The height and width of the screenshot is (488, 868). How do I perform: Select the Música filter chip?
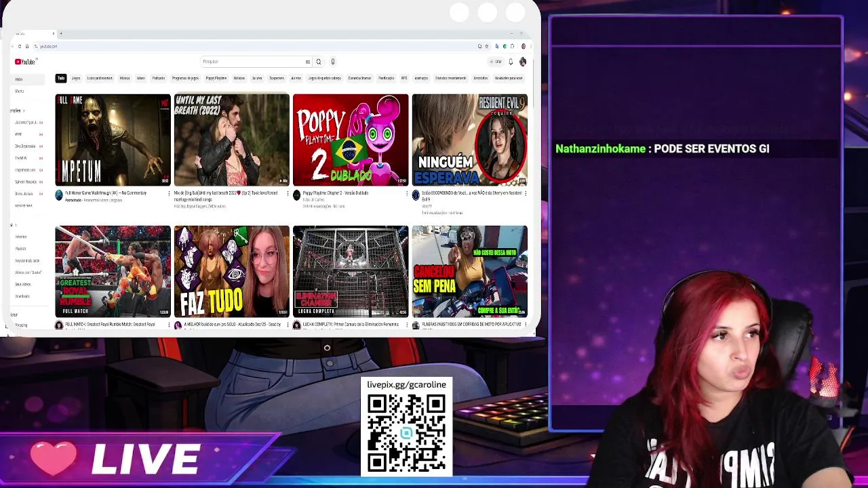point(125,78)
